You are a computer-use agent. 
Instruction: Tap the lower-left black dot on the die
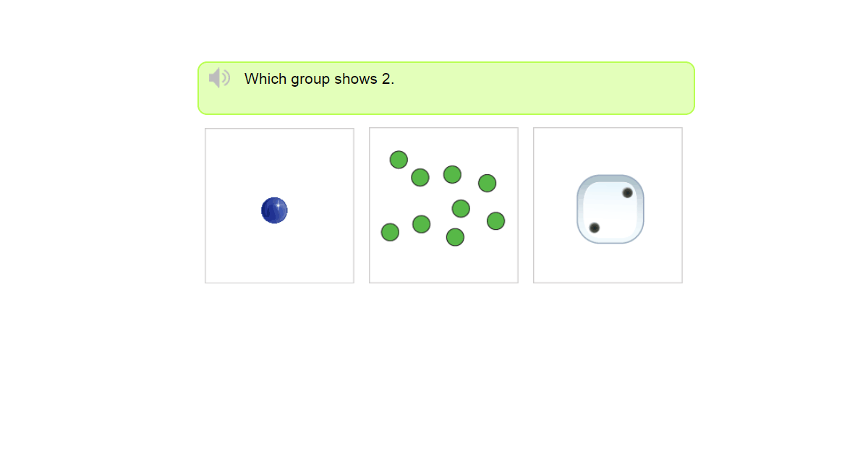595,228
